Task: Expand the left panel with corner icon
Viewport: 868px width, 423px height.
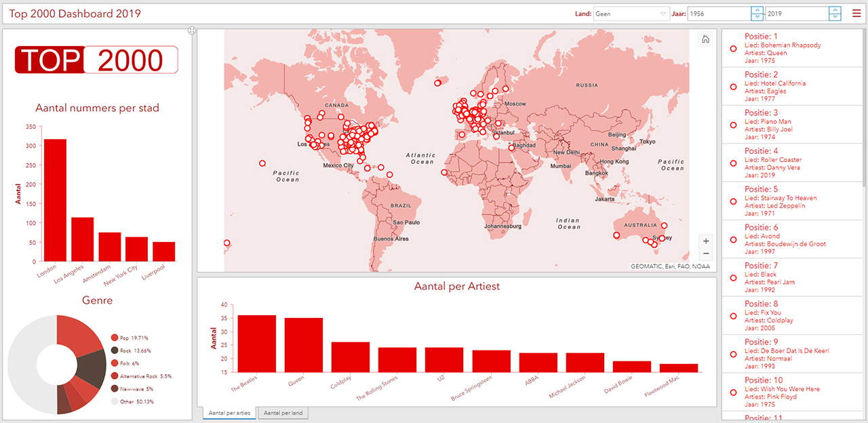Action: coord(192,31)
